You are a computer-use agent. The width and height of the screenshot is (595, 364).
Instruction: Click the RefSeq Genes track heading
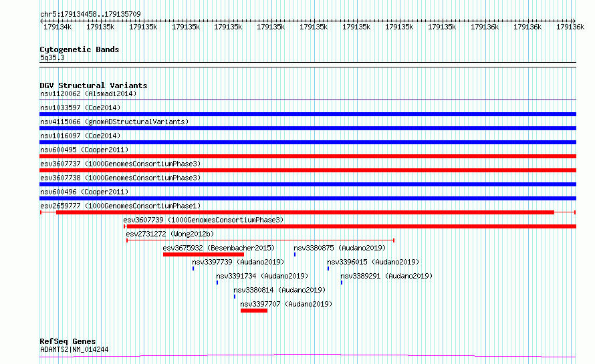[68, 341]
